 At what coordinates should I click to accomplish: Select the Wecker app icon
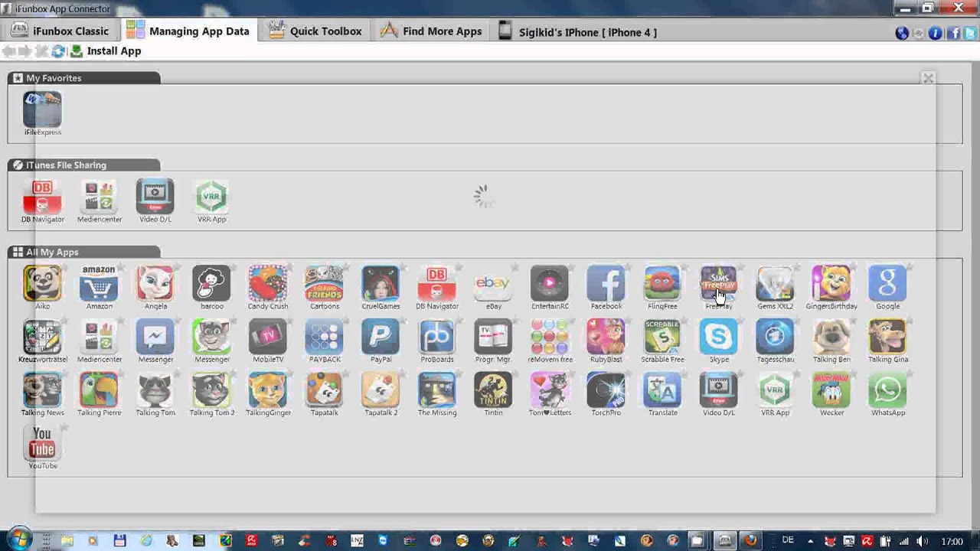pyautogui.click(x=831, y=390)
